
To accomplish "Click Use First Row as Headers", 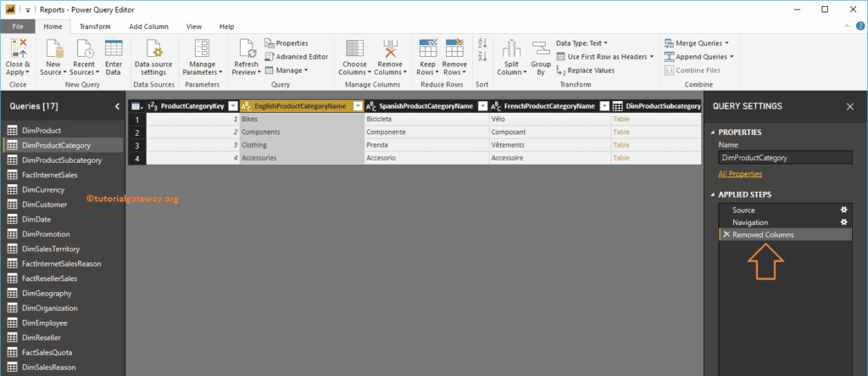I will point(604,57).
